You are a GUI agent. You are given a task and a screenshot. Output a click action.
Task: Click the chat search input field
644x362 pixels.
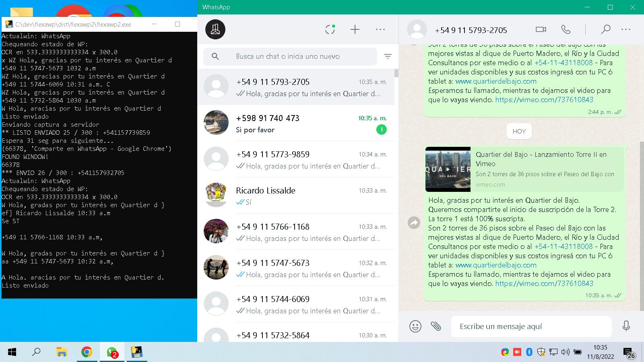290,56
